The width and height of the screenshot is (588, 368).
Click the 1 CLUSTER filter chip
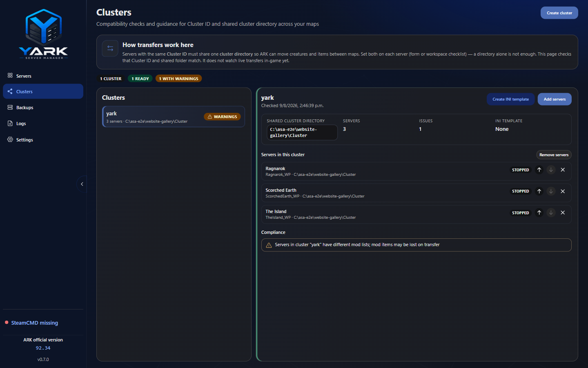coord(111,79)
